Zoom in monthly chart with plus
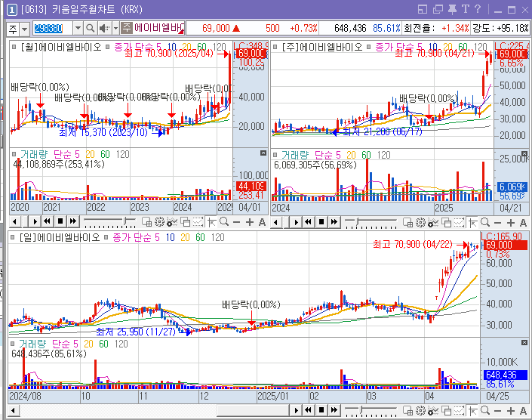This screenshot has width=532, height=420. point(250,222)
